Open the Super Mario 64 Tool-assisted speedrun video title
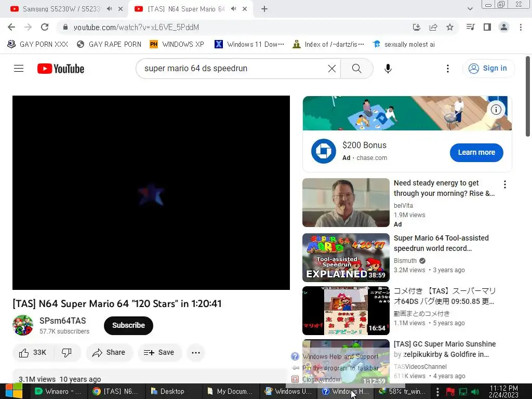Viewport: 532px width, 399px height. pos(441,243)
